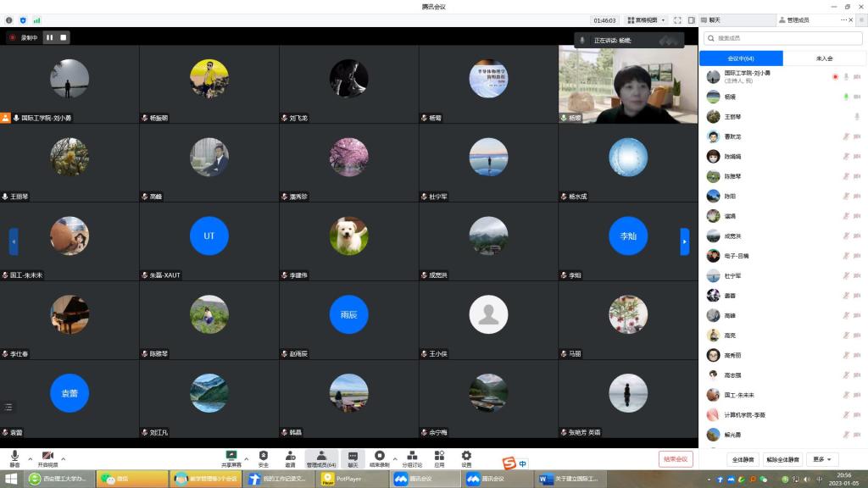Click the 安全 security shield icon
The image size is (868, 488).
click(x=263, y=456)
